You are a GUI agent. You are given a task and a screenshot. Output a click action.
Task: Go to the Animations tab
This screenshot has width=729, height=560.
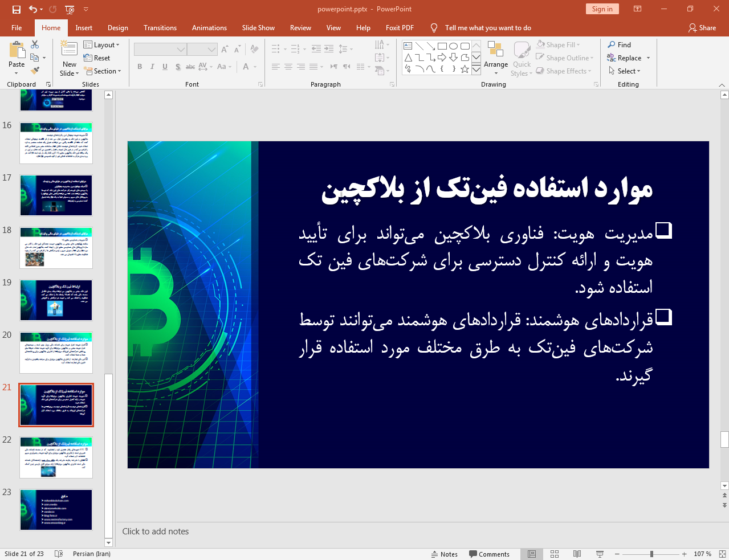[x=209, y=27]
